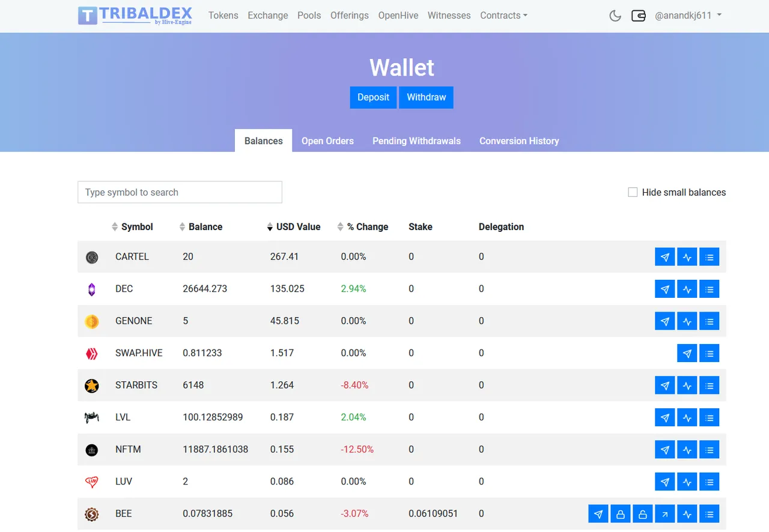
Task: Sort table by % Change column
Action: pyautogui.click(x=363, y=227)
